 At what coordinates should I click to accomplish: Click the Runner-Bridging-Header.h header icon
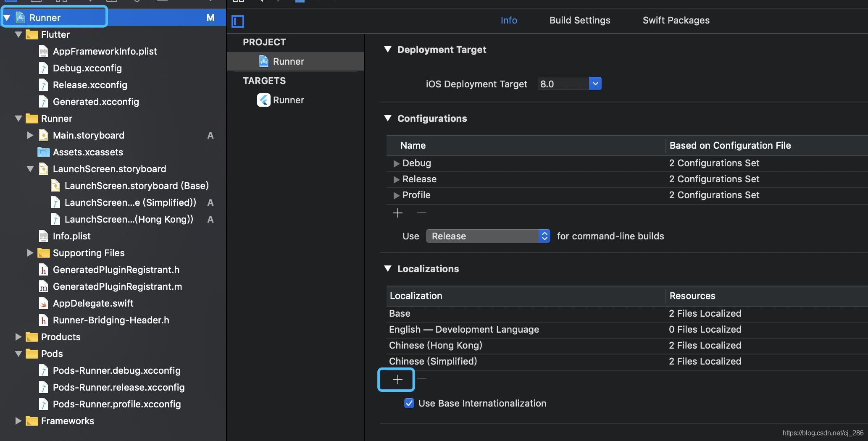click(x=44, y=320)
